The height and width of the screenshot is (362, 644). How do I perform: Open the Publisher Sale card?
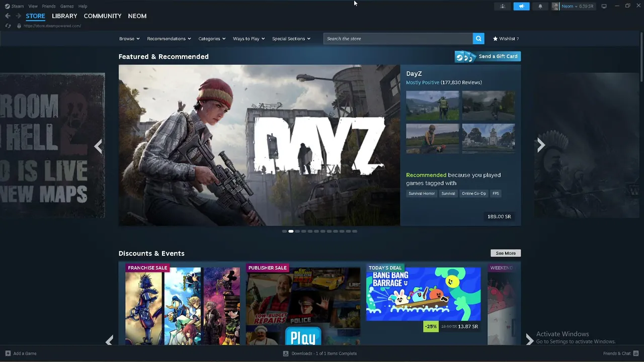(303, 304)
